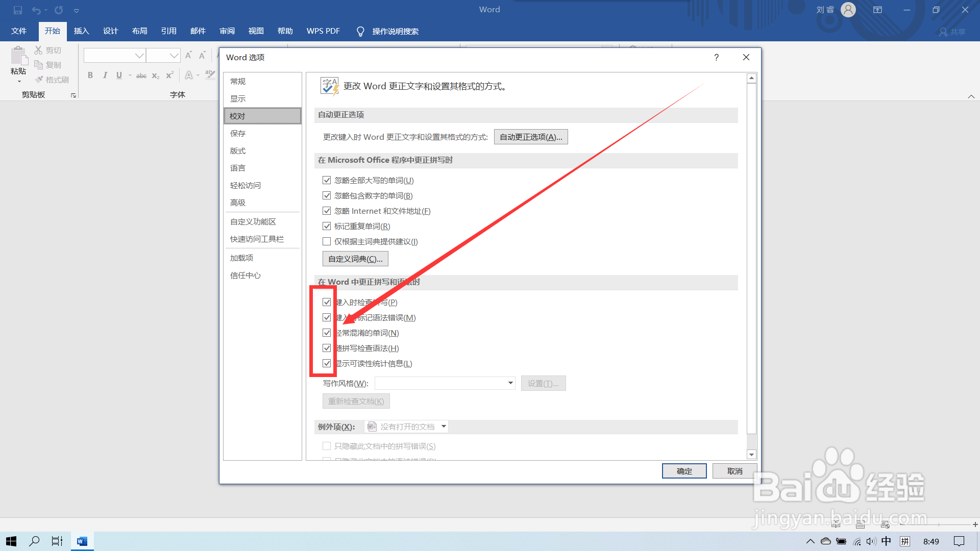Open the 例外项 document dropdown
Image resolution: width=980 pixels, height=551 pixels.
pyautogui.click(x=406, y=427)
